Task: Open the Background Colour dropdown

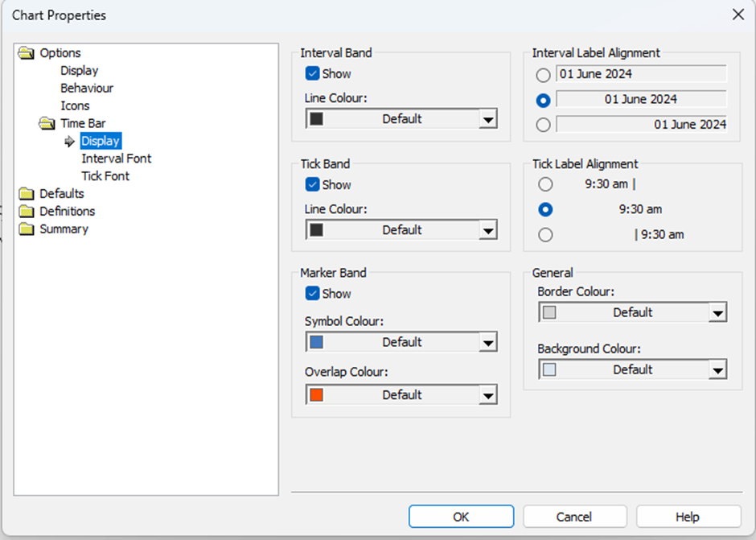Action: click(x=719, y=369)
